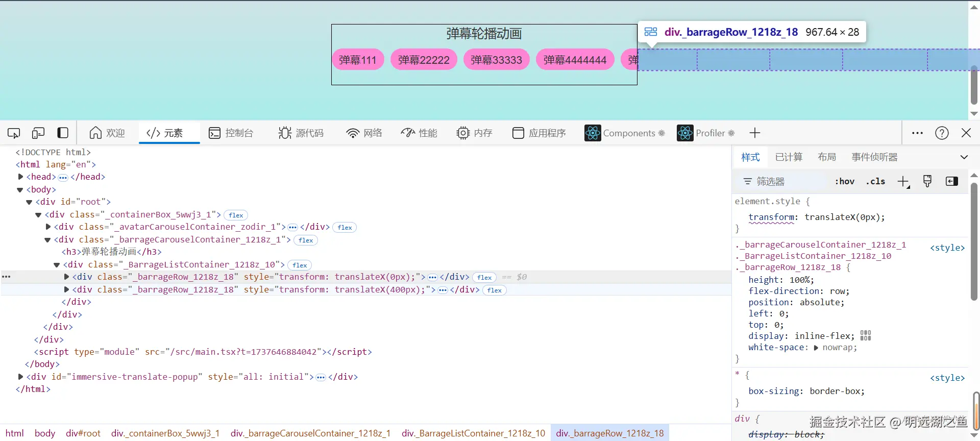Viewport: 980px width, 441px height.
Task: Add new style rule plus icon
Action: coord(903,182)
